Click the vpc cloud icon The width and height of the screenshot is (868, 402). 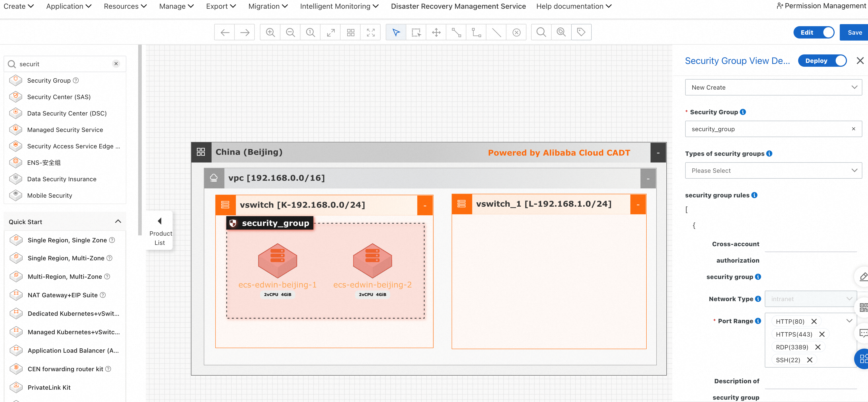[x=214, y=178]
